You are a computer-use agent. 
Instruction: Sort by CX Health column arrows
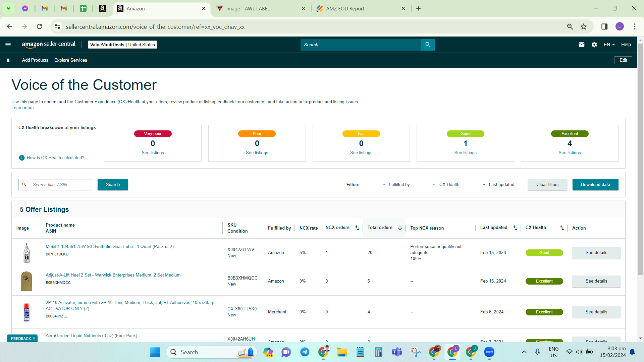point(562,228)
